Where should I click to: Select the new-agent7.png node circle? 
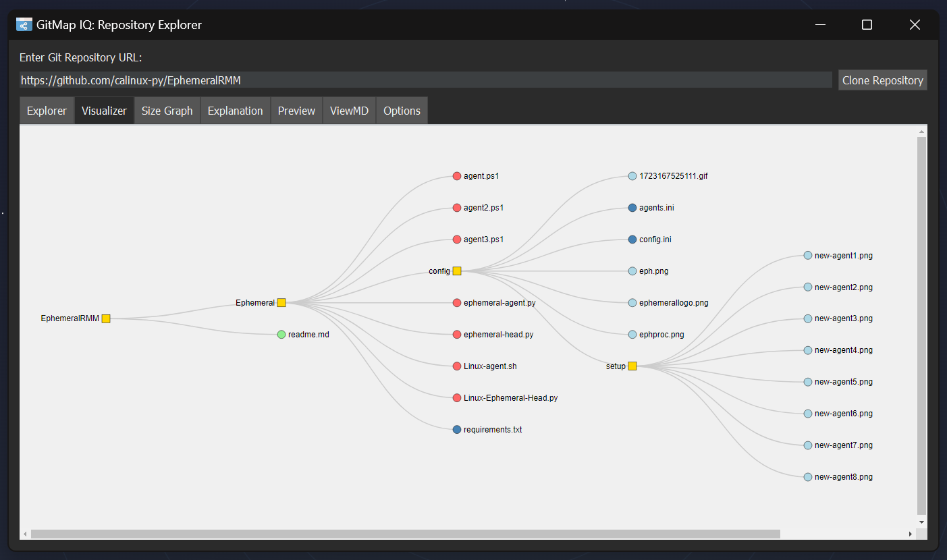(808, 445)
